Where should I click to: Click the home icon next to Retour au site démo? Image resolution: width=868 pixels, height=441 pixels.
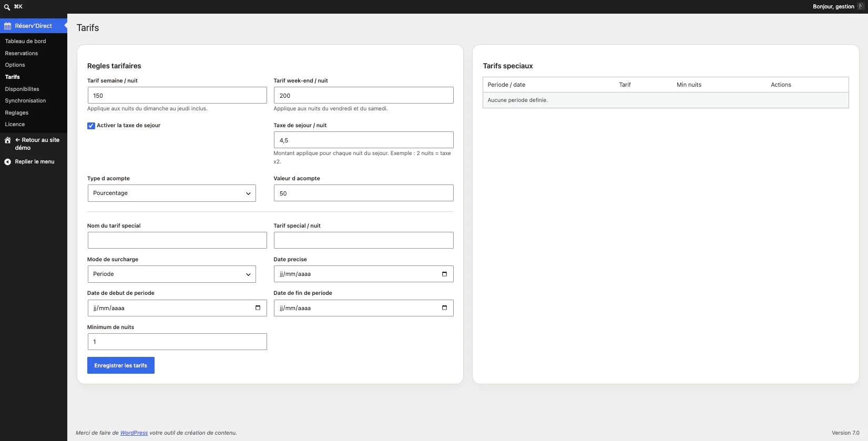[x=8, y=140]
